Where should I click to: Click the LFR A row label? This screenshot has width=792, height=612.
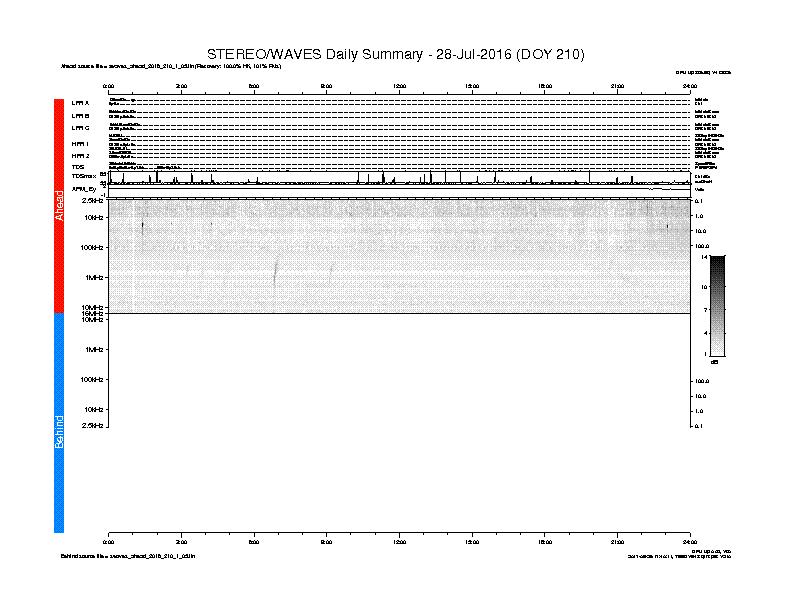(80, 103)
